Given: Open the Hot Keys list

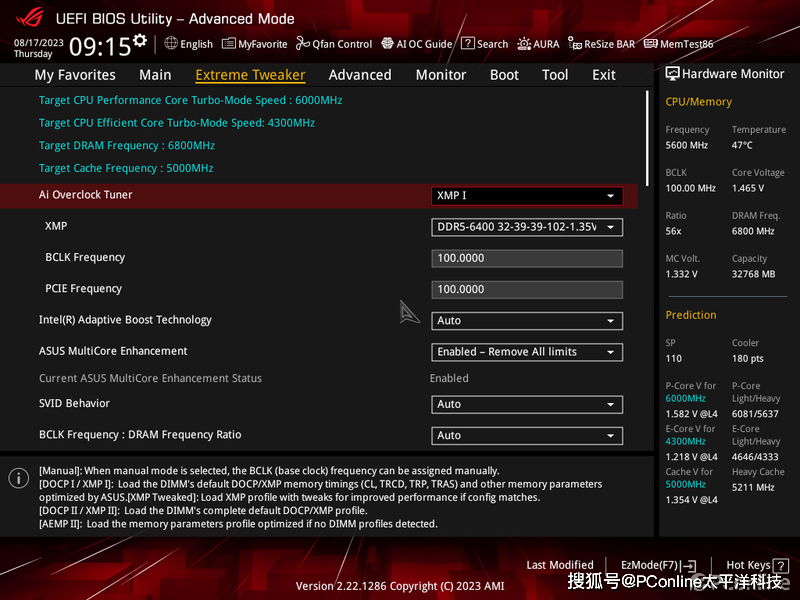Looking at the screenshot, I should (x=757, y=565).
